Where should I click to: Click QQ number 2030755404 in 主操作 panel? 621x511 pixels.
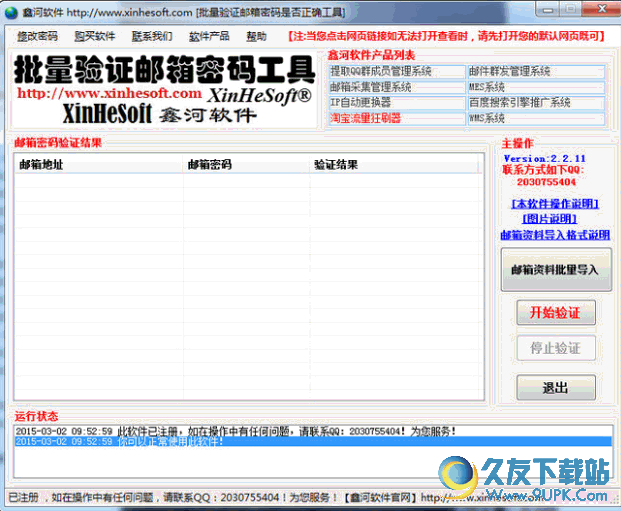tap(546, 182)
